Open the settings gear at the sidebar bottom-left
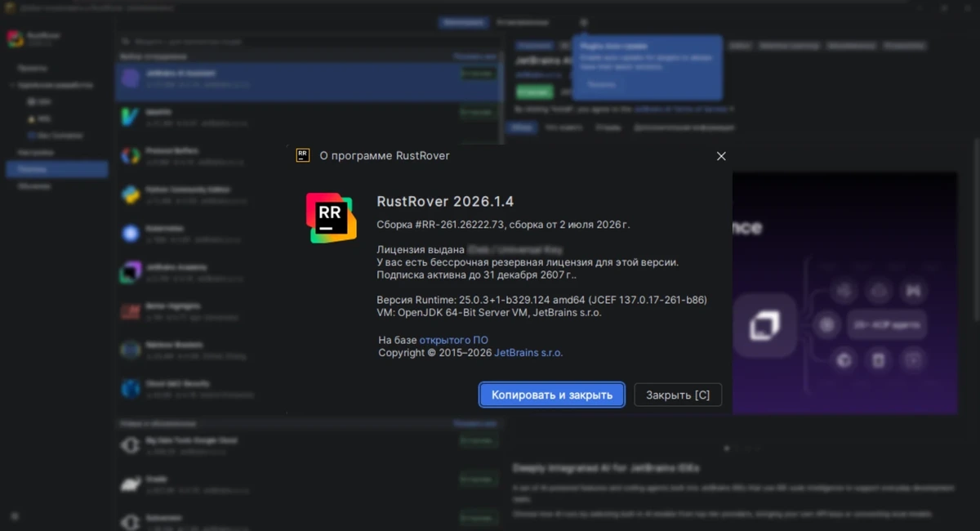980x531 pixels. click(x=15, y=516)
